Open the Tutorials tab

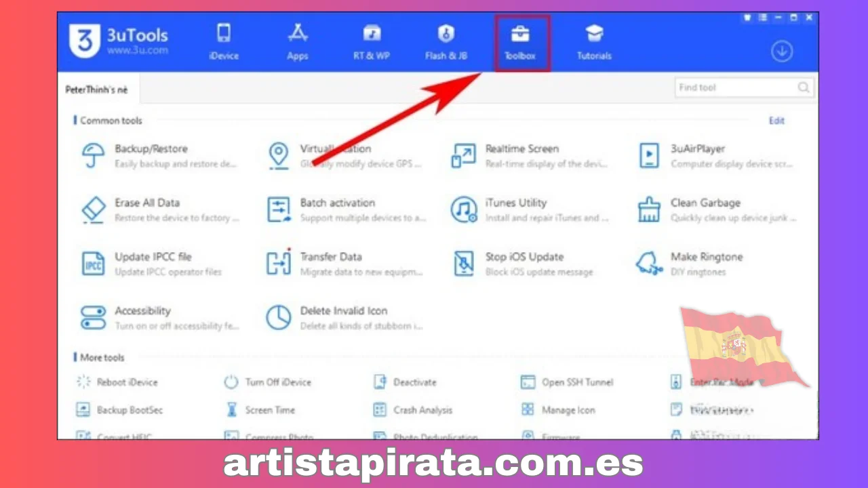594,42
